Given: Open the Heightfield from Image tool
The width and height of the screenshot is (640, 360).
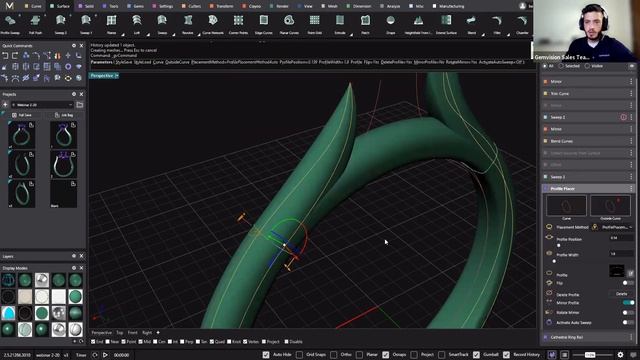Looking at the screenshot, I should click(x=418, y=20).
